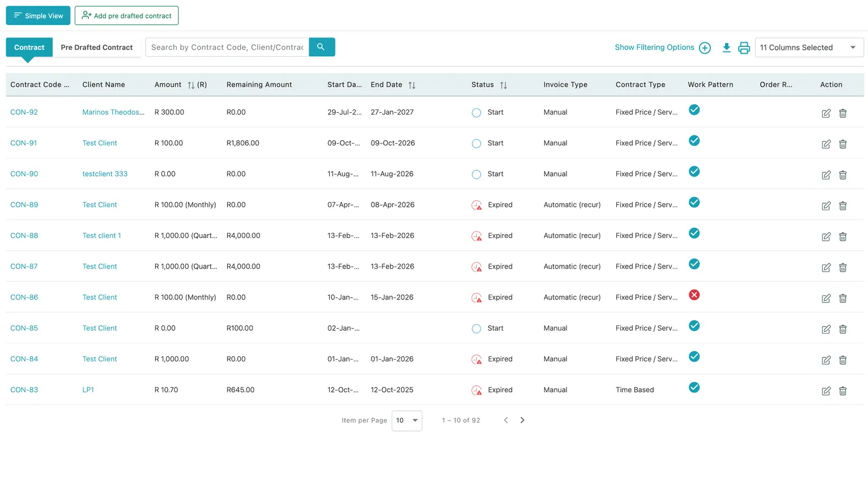
Task: Open client Test client 1 link
Action: coord(102,236)
